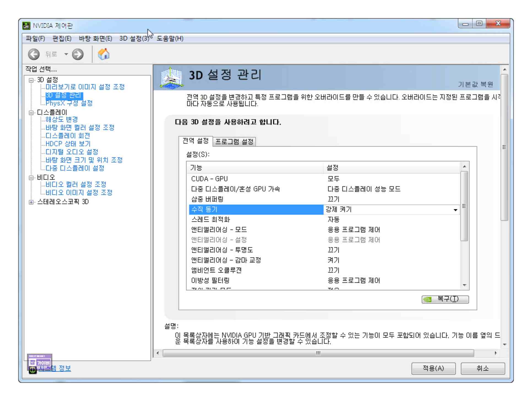Collapse the 3D 설정 tree node
532x401 pixels.
(x=31, y=80)
